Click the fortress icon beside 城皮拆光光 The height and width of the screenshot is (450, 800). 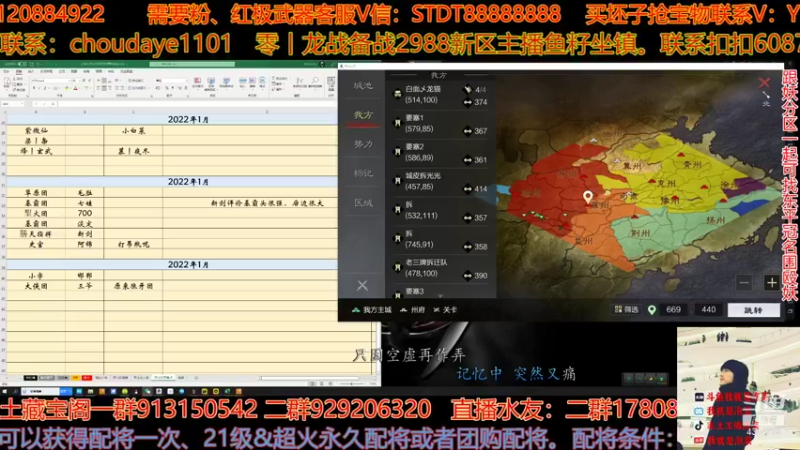[x=397, y=181]
